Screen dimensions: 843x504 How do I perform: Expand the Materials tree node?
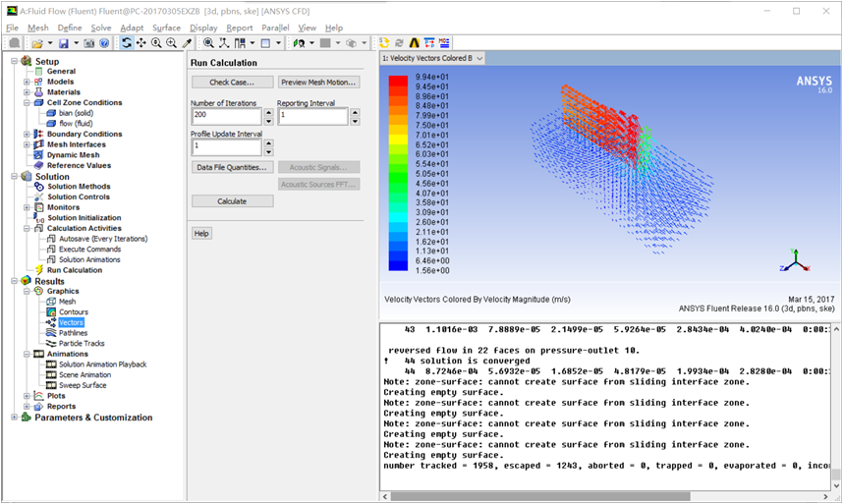click(27, 92)
